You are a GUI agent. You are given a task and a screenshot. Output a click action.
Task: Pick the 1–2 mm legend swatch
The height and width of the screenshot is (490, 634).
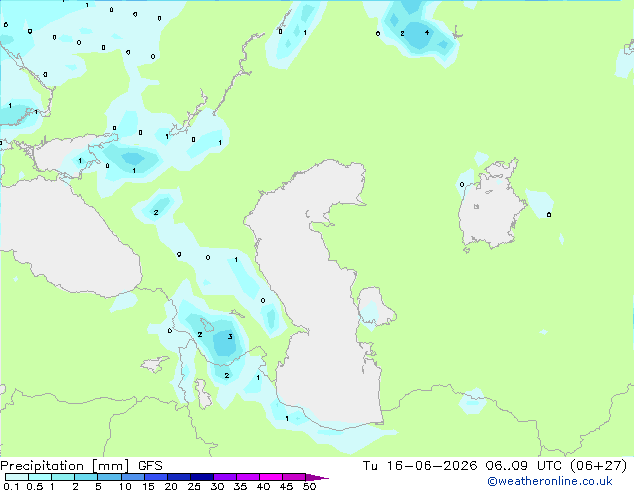(x=63, y=477)
